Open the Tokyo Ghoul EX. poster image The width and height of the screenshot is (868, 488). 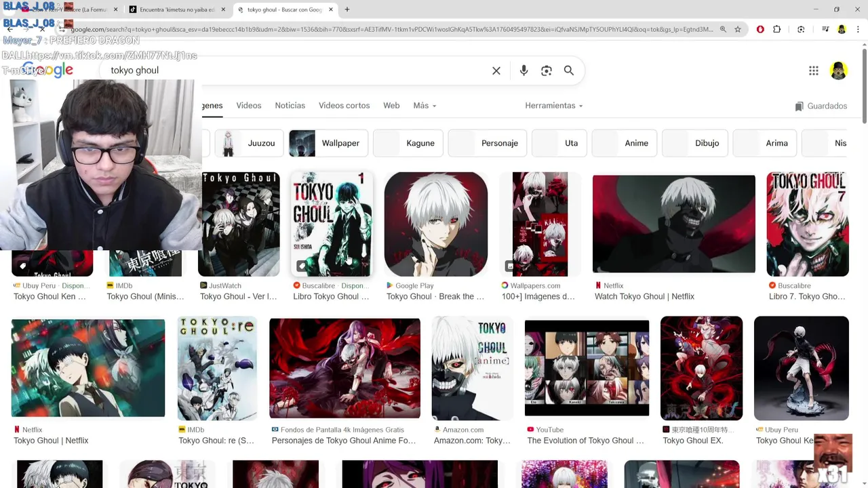(x=701, y=368)
